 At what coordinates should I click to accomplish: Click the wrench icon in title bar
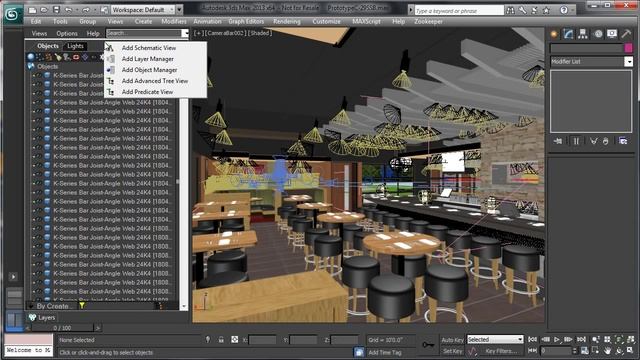(523, 11)
